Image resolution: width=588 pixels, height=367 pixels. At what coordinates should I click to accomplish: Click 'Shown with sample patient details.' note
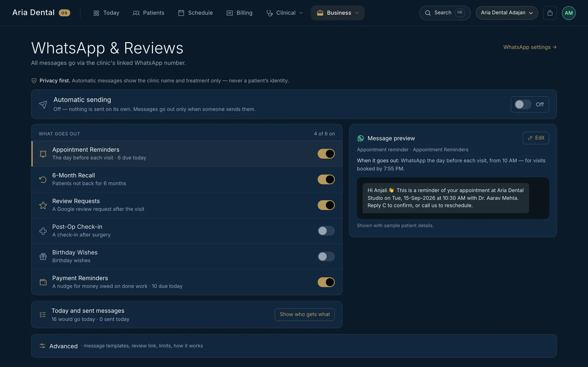click(395, 226)
